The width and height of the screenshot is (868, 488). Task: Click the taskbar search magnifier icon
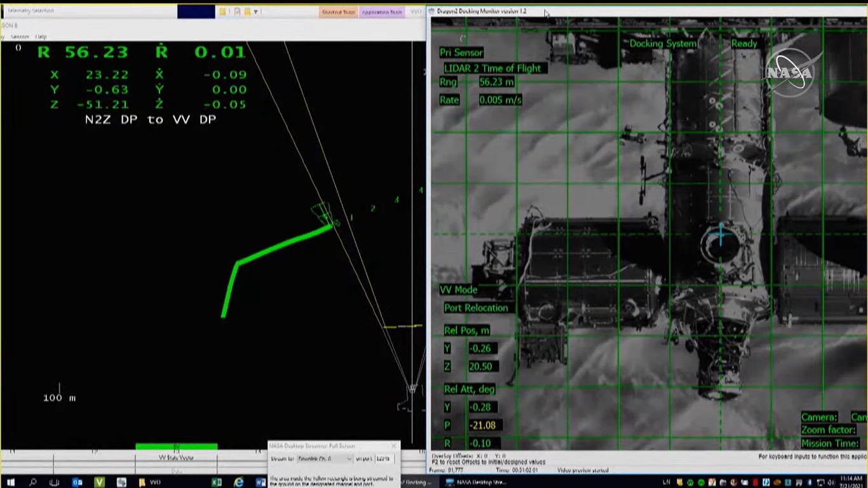33,482
